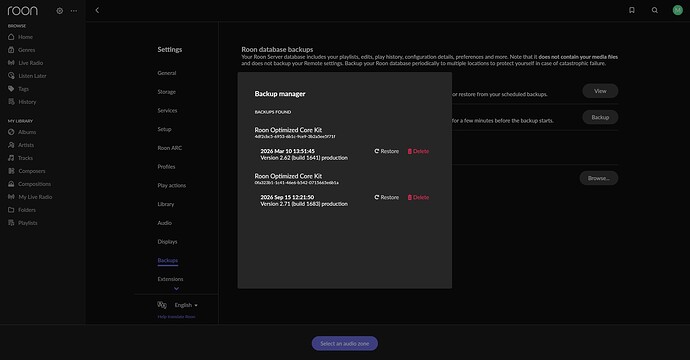Open Composers in My Library

pyautogui.click(x=26, y=171)
